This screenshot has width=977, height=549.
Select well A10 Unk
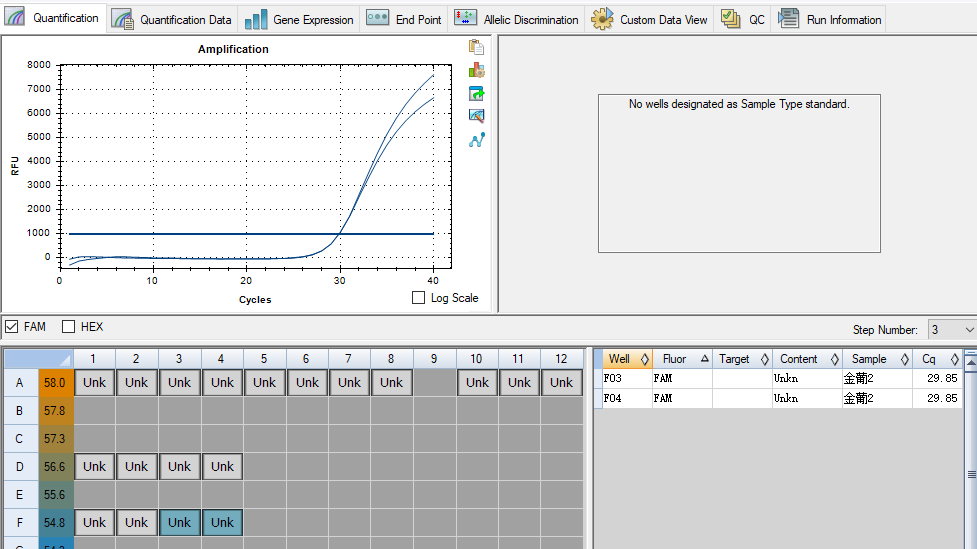click(x=477, y=383)
